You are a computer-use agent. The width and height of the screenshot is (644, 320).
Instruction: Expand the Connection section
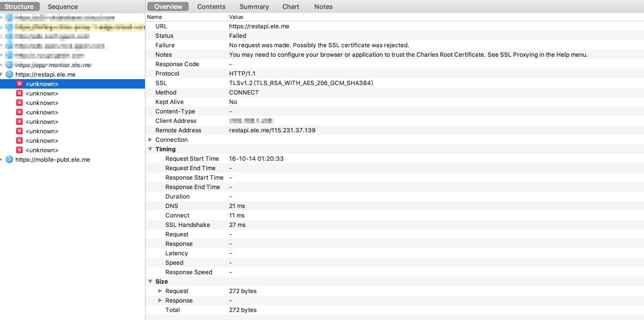click(x=150, y=140)
